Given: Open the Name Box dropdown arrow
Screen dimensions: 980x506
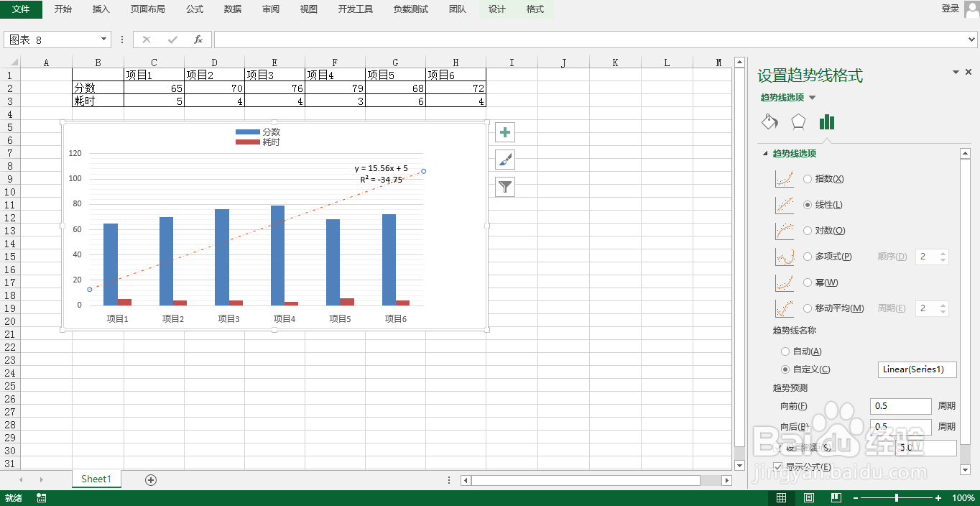Looking at the screenshot, I should pyautogui.click(x=104, y=40).
